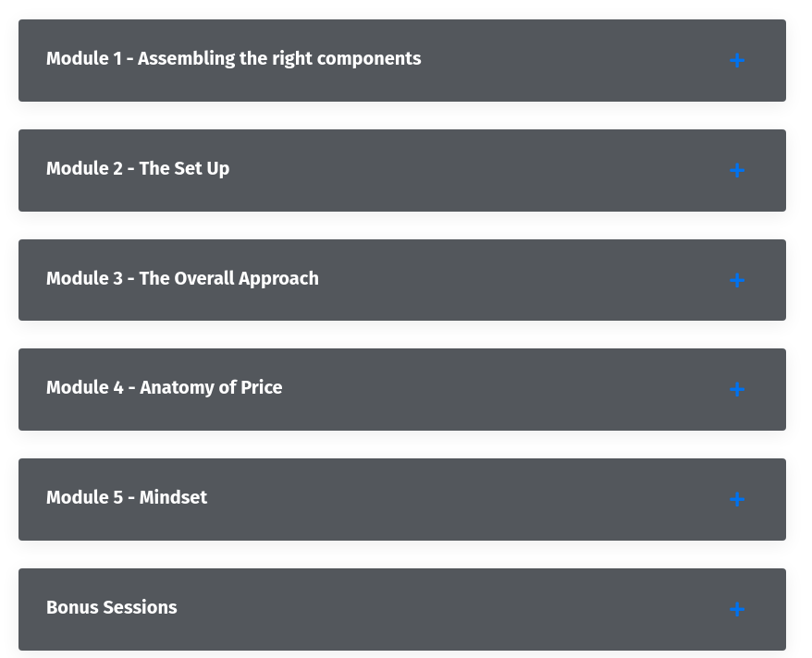
Task: Open the Module 5 accordion section
Action: tap(402, 500)
